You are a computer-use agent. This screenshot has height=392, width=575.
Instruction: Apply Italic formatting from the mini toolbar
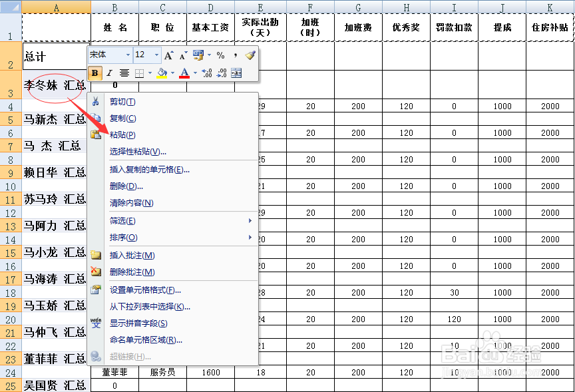(109, 72)
